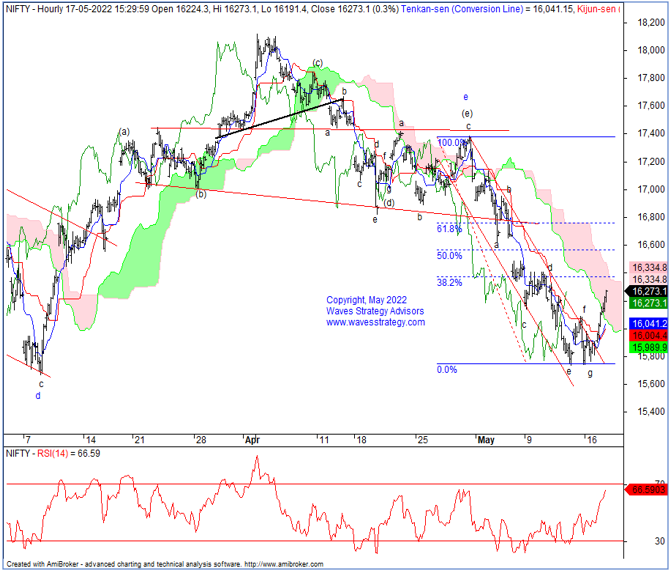Click the 16,600 price axis label
The width and height of the screenshot is (672, 572).
651,245
